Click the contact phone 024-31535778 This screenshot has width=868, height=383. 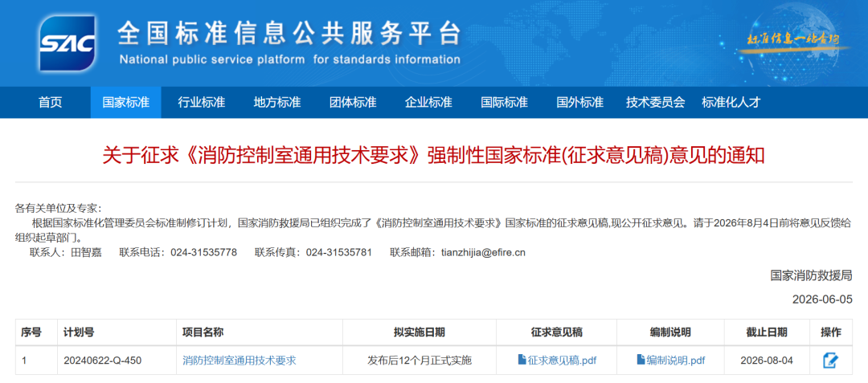click(x=203, y=253)
